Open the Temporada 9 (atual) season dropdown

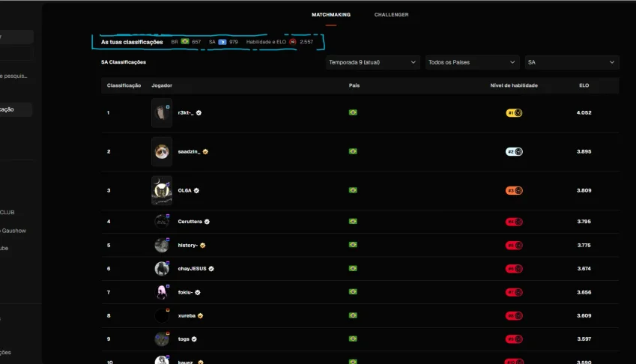[x=372, y=62]
